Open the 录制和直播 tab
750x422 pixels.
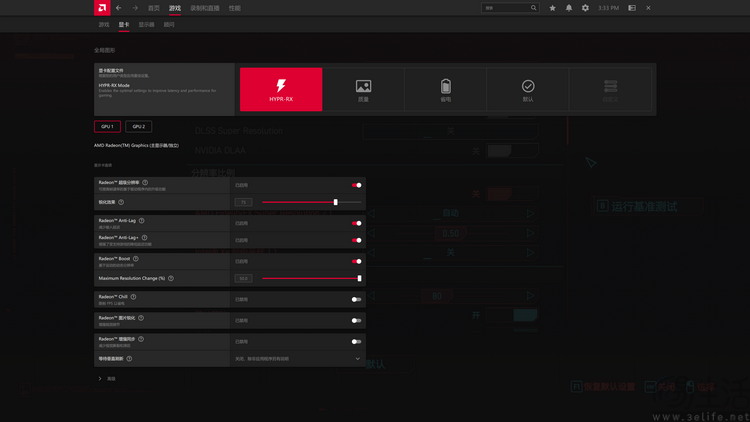(x=205, y=8)
